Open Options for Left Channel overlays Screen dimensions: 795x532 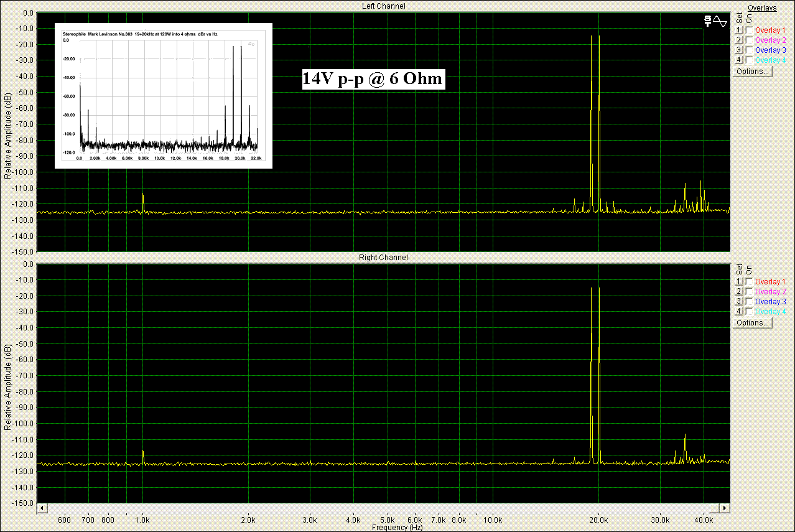click(x=753, y=72)
